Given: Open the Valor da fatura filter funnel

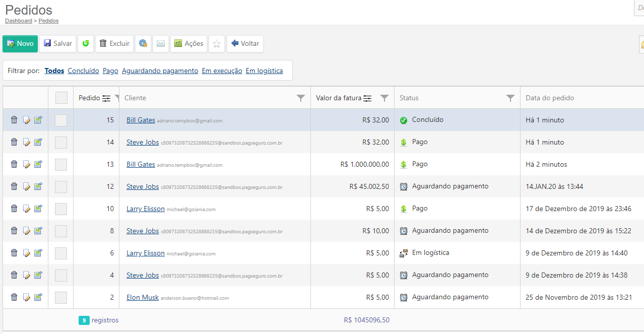Looking at the screenshot, I should coord(384,98).
